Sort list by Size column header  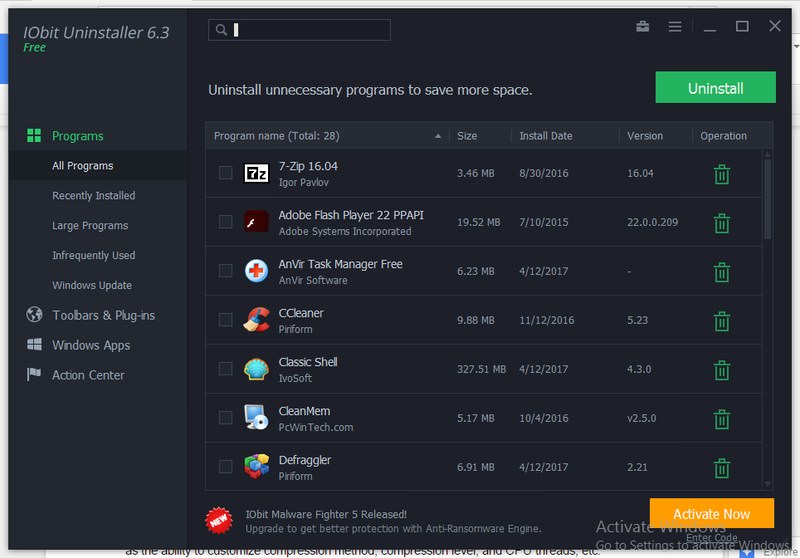click(x=467, y=136)
